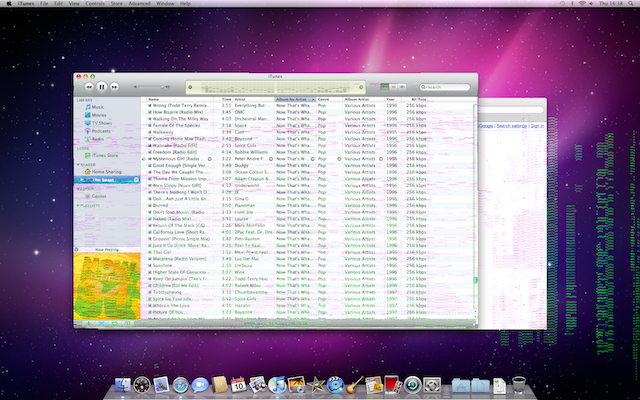Open iCal from the Dock
Viewport: 640px width, 400px height.
coord(238,384)
